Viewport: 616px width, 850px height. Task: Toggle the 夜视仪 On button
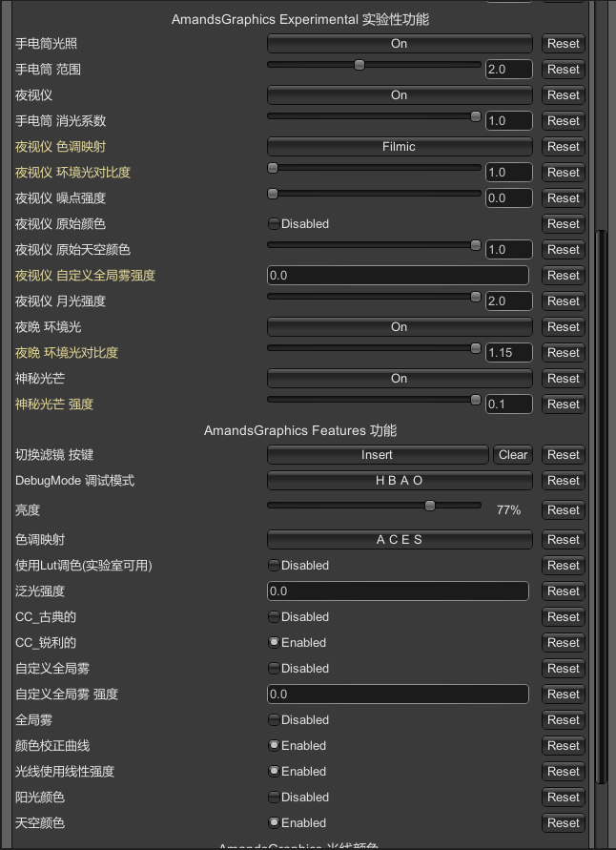pyautogui.click(x=400, y=95)
